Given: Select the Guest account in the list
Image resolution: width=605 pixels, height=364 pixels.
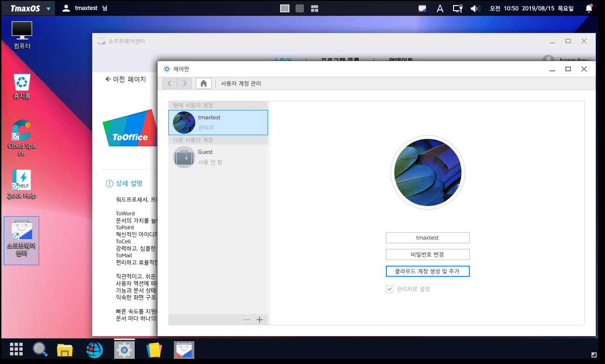Looking at the screenshot, I should pos(218,157).
